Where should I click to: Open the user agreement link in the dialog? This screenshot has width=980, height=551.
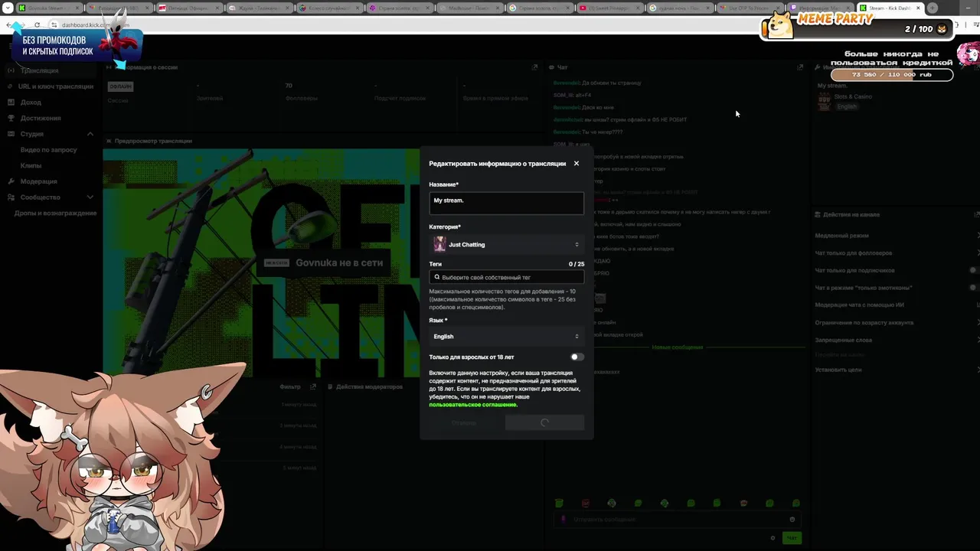[x=472, y=405]
